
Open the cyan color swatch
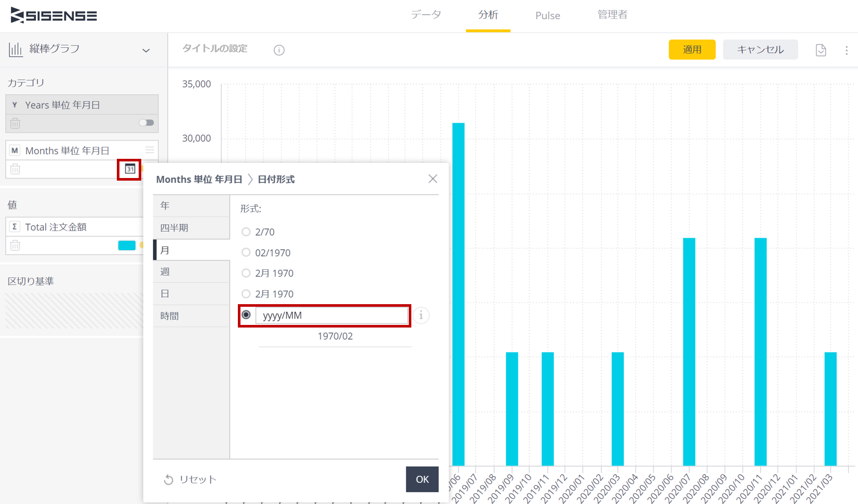[127, 246]
